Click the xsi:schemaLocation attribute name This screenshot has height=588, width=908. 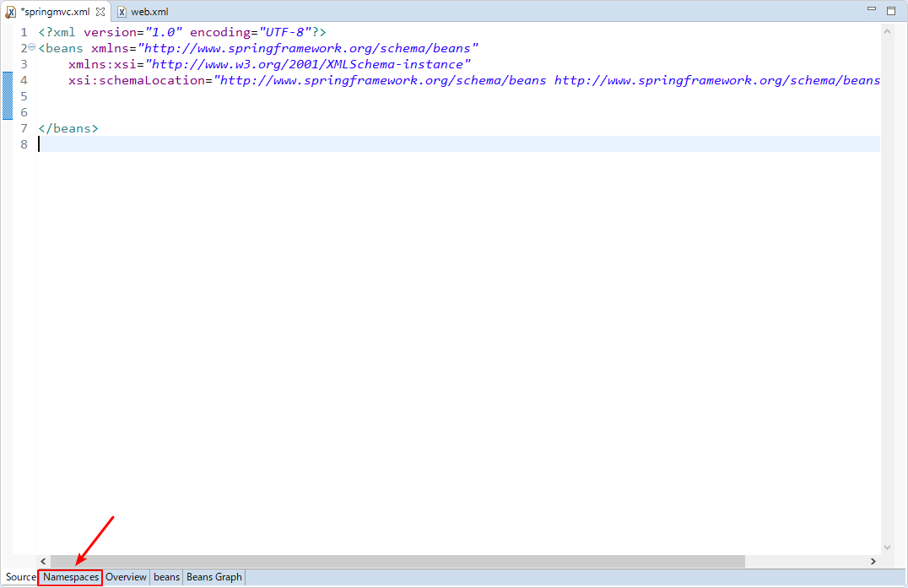pos(137,80)
